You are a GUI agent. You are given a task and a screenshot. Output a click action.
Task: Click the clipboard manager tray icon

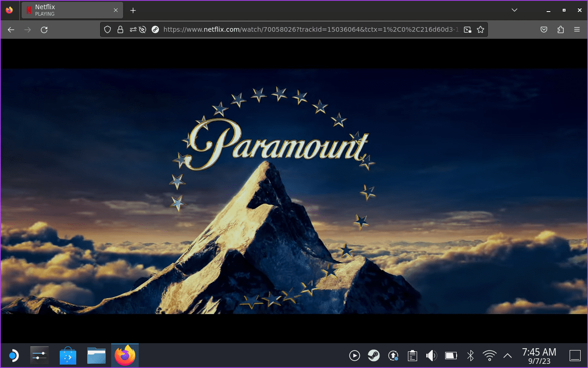point(413,355)
